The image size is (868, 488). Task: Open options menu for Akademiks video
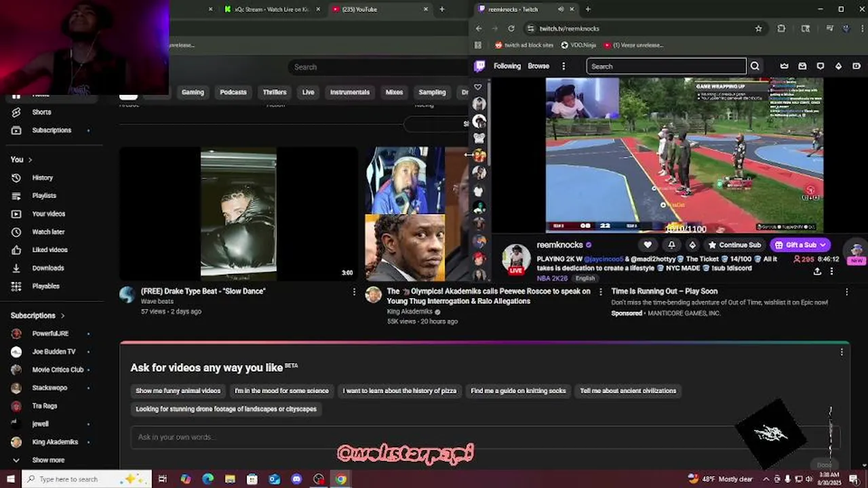coord(600,292)
